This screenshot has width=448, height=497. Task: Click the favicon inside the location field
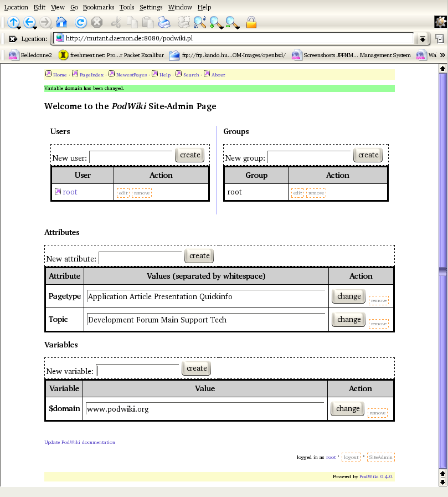click(60, 38)
